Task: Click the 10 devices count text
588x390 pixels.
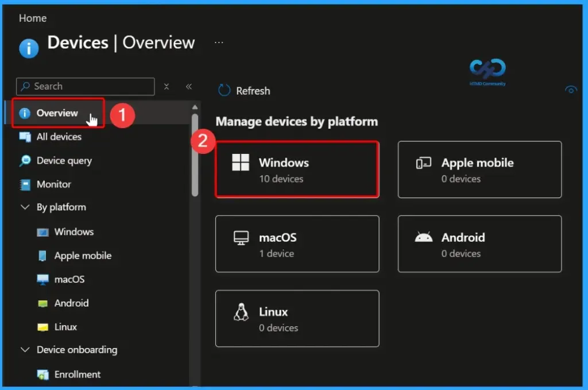Action: (x=281, y=179)
